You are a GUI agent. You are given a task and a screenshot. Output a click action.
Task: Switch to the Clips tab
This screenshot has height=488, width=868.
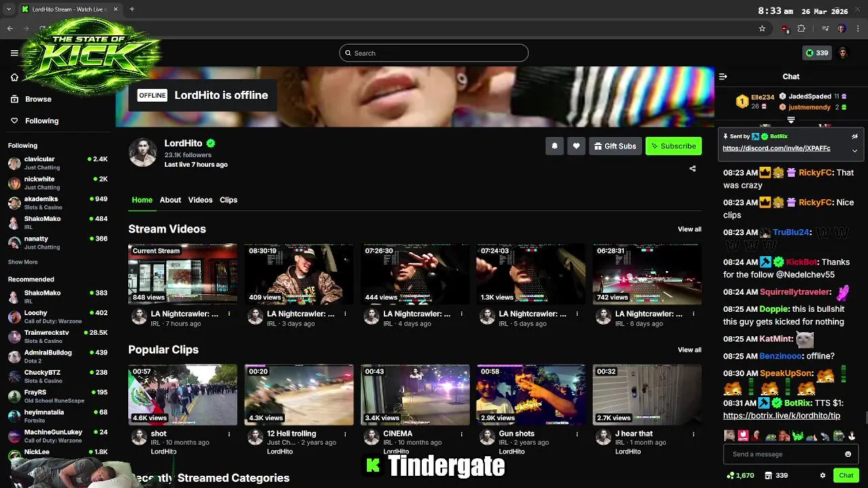pyautogui.click(x=229, y=200)
